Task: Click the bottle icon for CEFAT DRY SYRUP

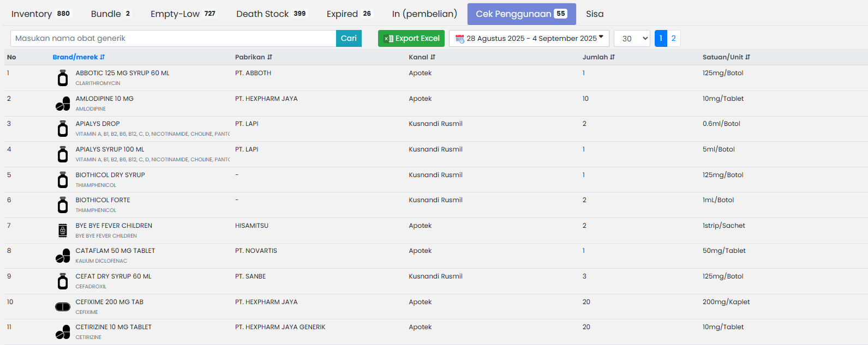Action: point(63,281)
